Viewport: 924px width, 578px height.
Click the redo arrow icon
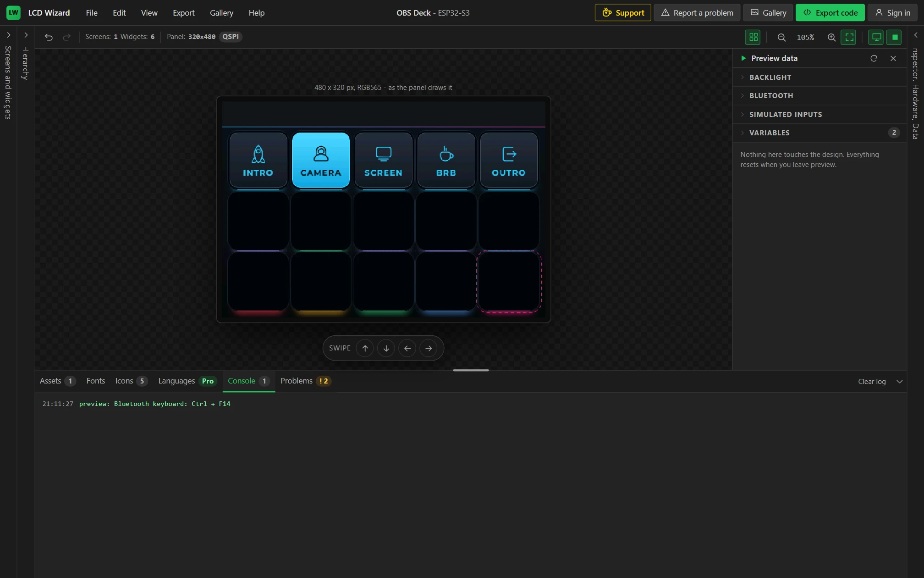click(66, 37)
